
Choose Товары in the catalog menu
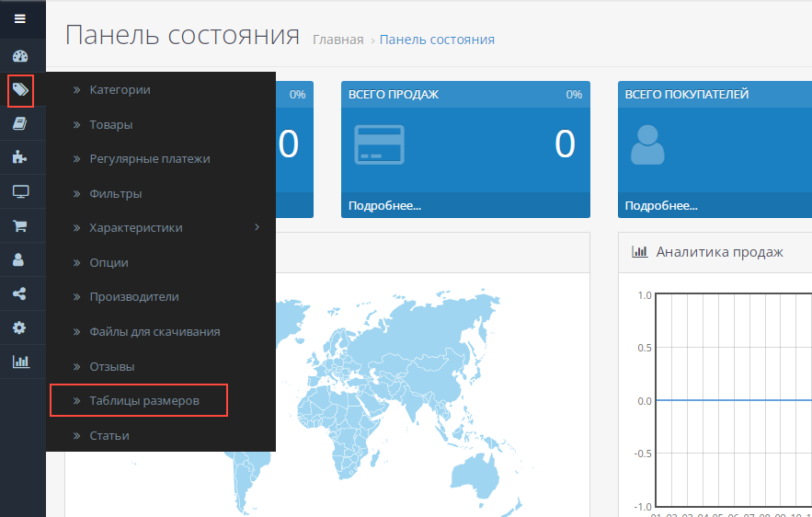click(110, 124)
